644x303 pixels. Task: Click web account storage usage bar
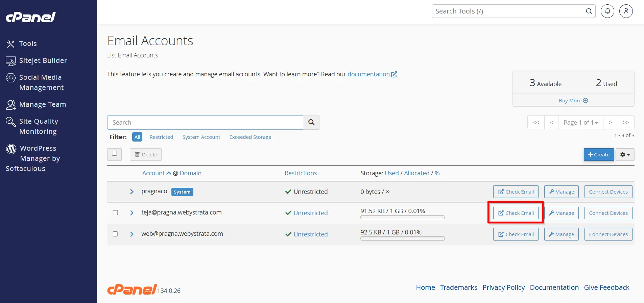point(403,238)
